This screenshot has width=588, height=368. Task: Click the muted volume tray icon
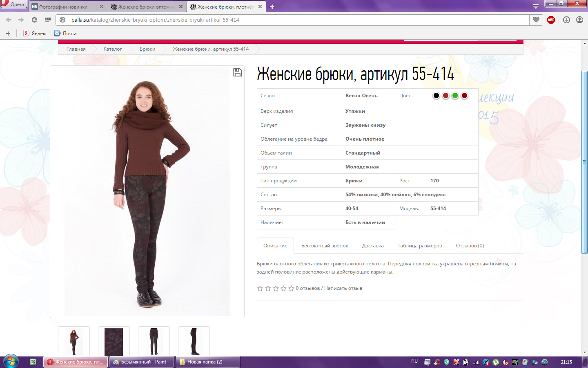click(506, 362)
